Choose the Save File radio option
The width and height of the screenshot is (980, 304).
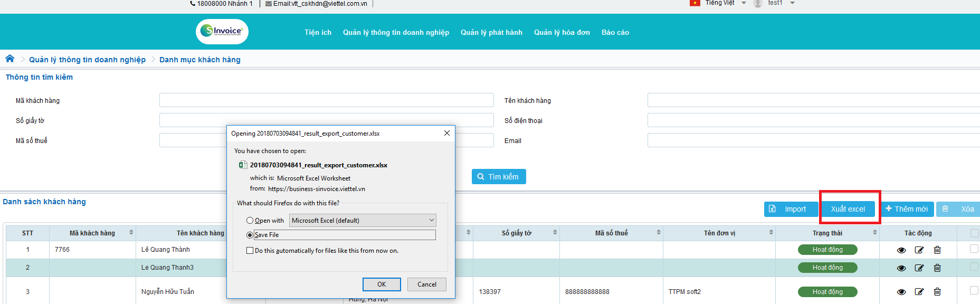(250, 235)
